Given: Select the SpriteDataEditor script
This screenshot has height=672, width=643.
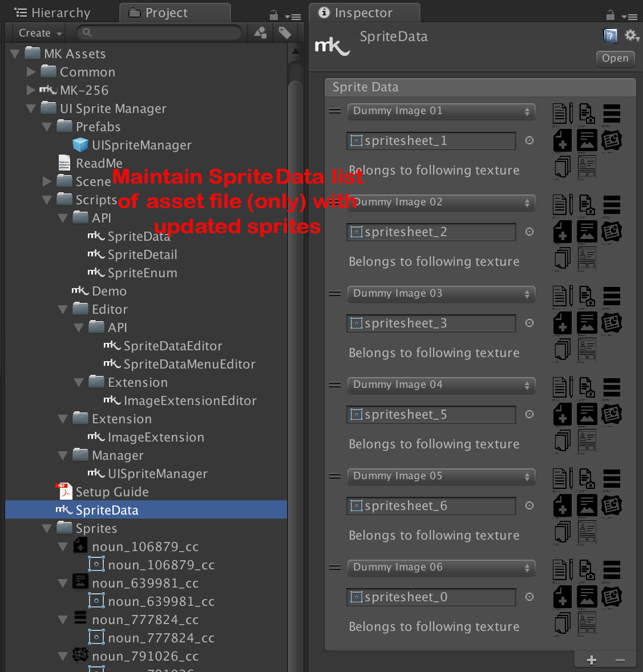Looking at the screenshot, I should coord(163,346).
